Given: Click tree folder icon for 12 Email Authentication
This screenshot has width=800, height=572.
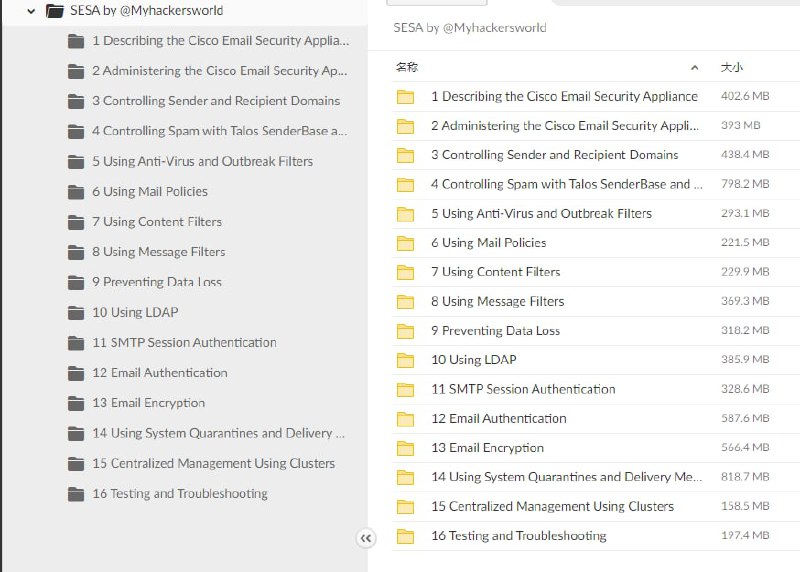Looking at the screenshot, I should [76, 373].
